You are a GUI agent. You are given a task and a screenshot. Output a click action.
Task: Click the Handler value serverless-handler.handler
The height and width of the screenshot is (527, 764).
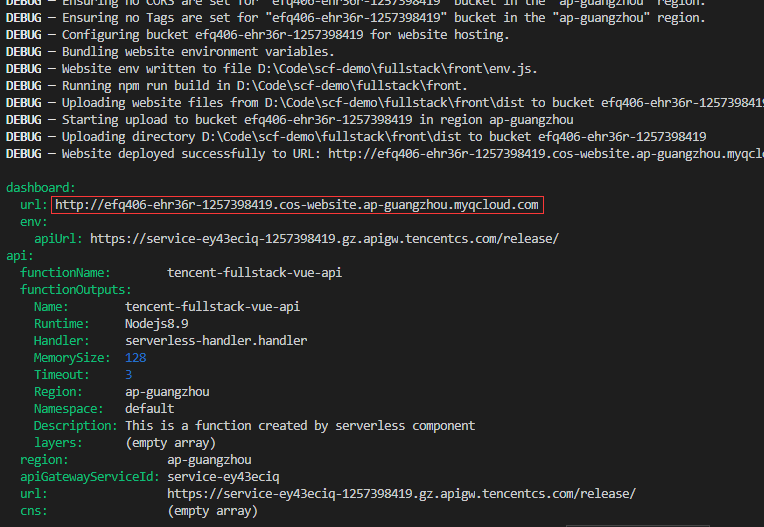click(x=216, y=340)
